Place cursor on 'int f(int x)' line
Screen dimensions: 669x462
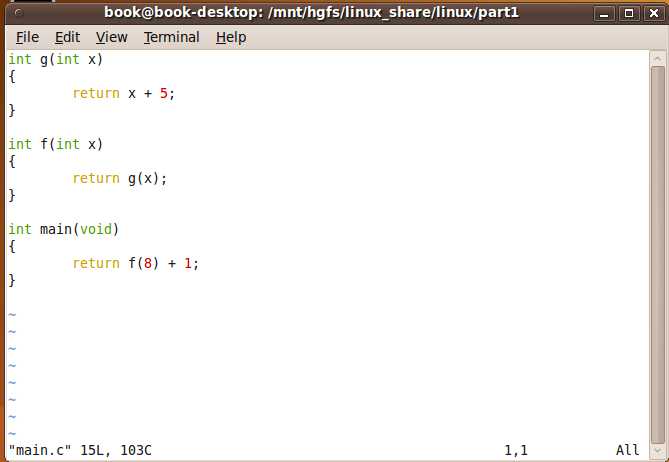coord(56,145)
